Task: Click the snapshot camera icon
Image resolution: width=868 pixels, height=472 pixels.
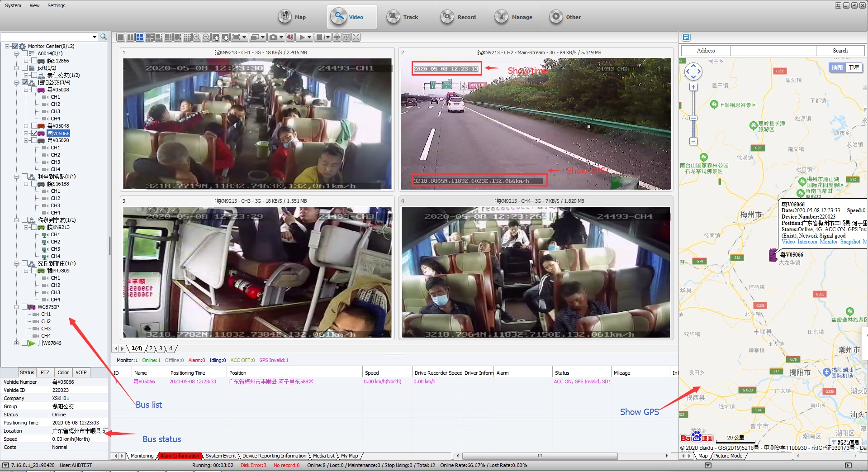Action: tap(273, 37)
